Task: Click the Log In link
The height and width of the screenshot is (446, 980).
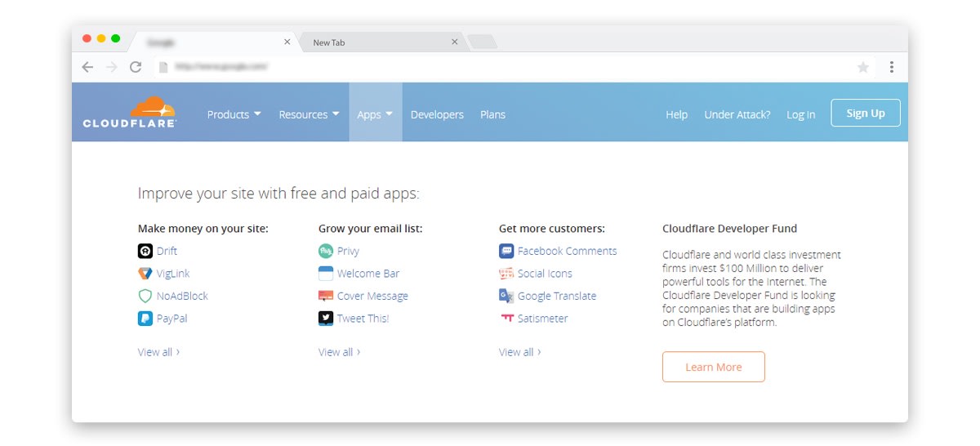Action: point(800,114)
